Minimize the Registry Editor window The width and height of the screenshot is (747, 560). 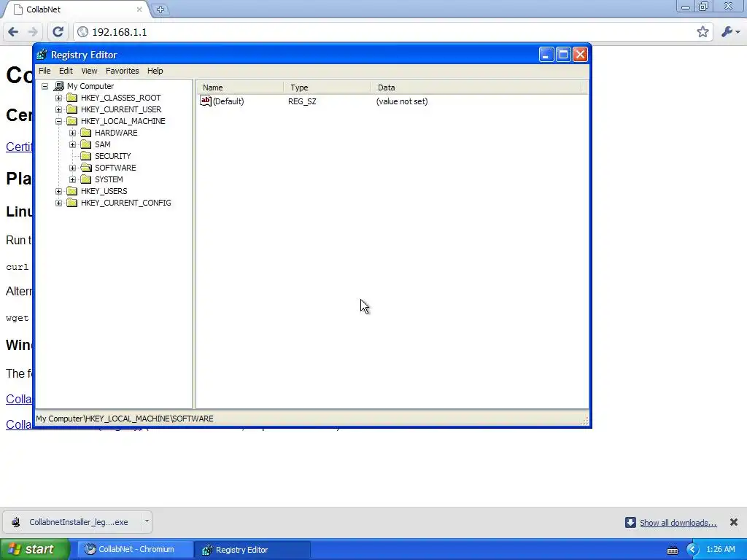click(546, 55)
